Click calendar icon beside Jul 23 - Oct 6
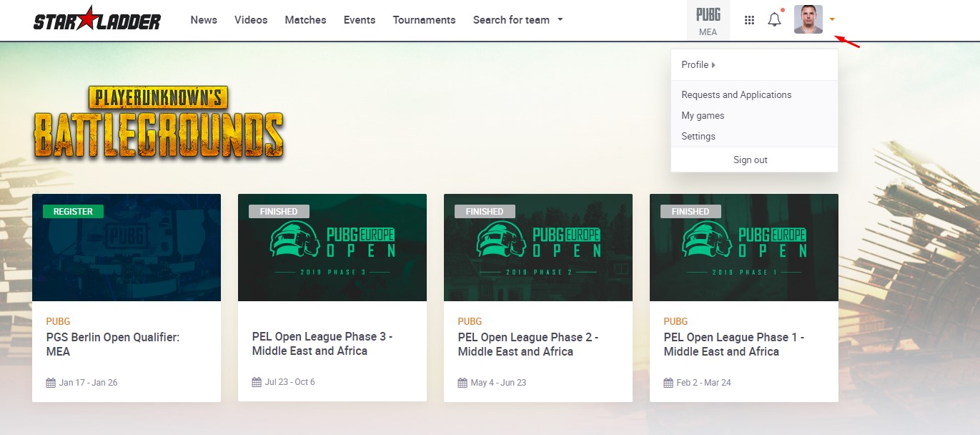This screenshot has height=435, width=980. coord(257,382)
